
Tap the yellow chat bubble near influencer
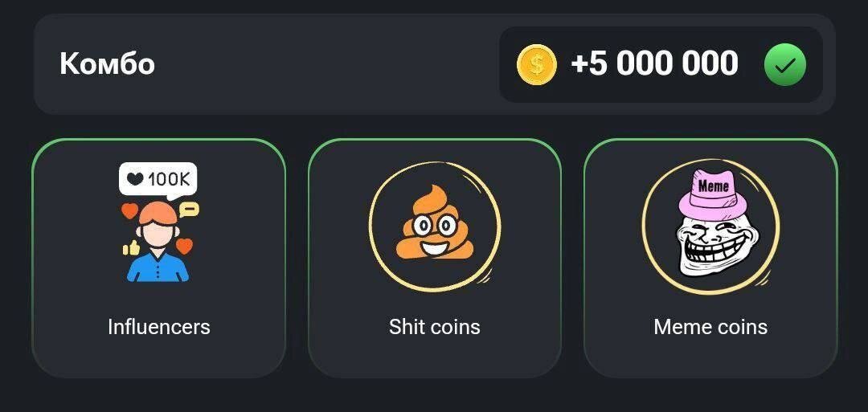click(190, 209)
